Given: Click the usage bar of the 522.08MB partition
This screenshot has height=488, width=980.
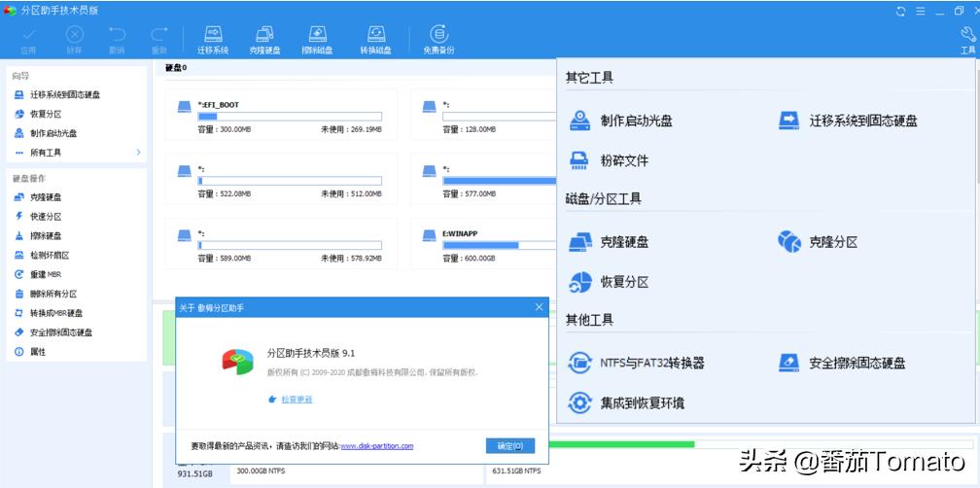Looking at the screenshot, I should (290, 181).
